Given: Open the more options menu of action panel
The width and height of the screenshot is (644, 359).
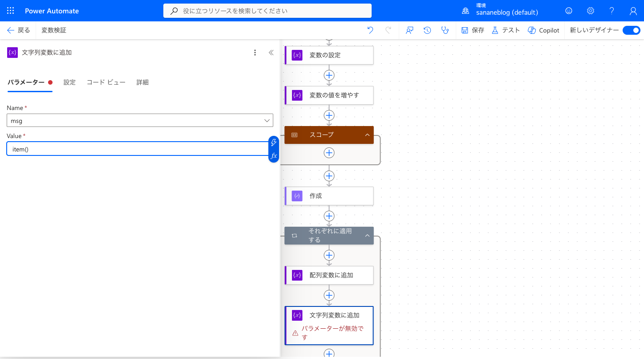Looking at the screenshot, I should coord(255,53).
